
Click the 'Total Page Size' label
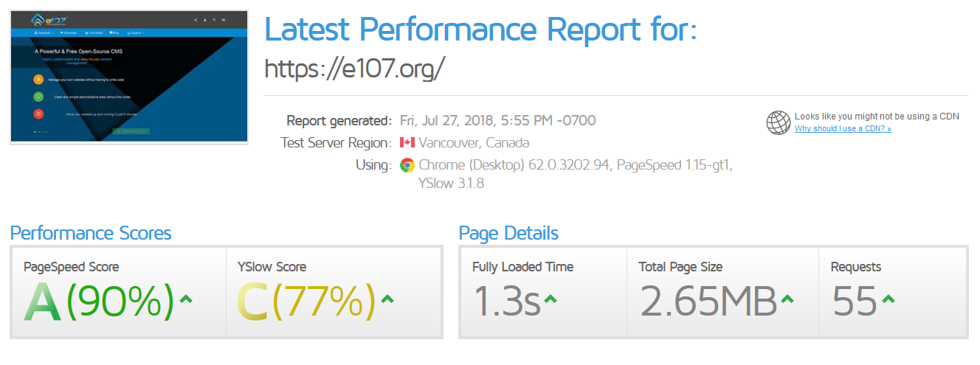(680, 267)
